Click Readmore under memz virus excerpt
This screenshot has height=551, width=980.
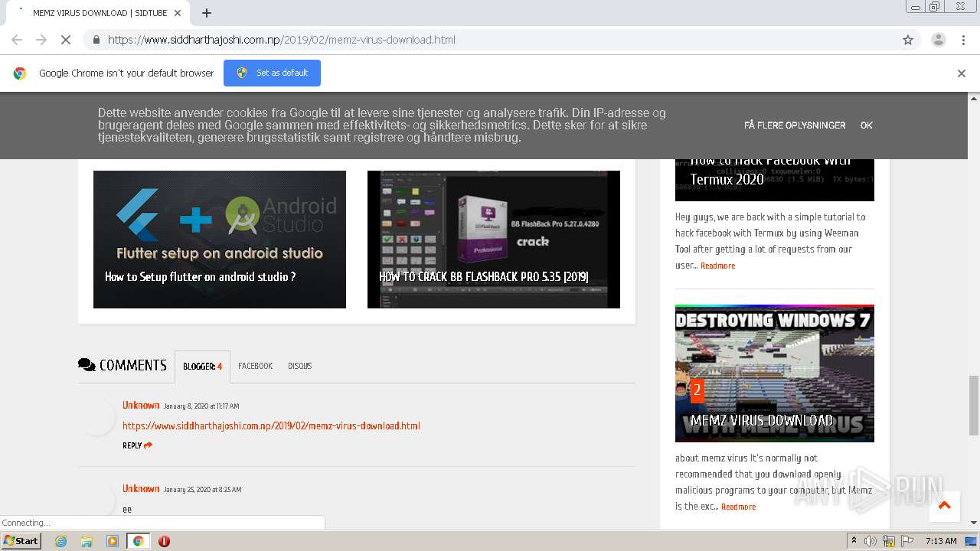coord(738,507)
